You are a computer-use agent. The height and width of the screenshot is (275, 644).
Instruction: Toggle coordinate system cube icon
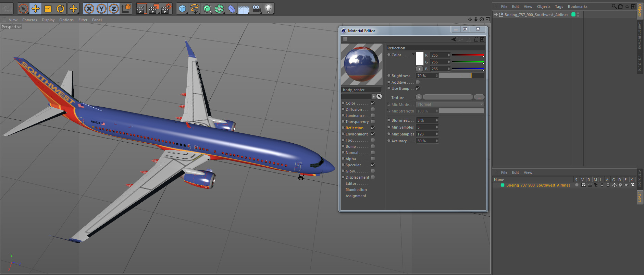click(x=126, y=9)
